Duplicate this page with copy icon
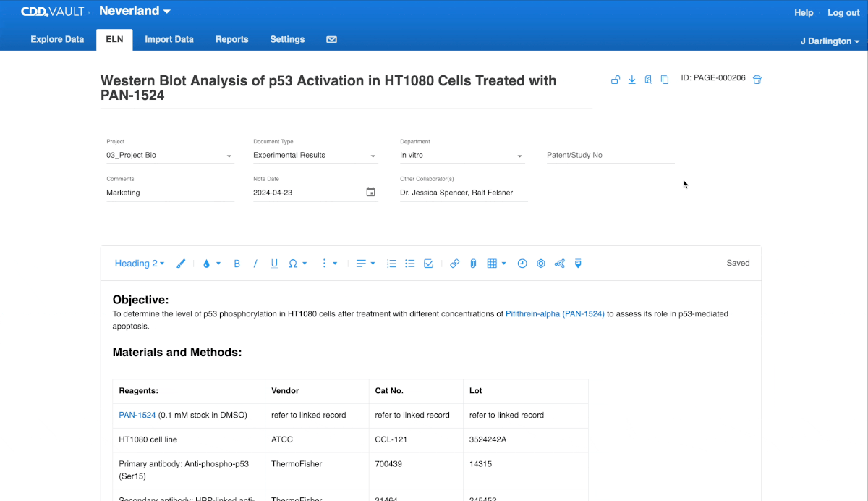The image size is (868, 501). tap(665, 80)
